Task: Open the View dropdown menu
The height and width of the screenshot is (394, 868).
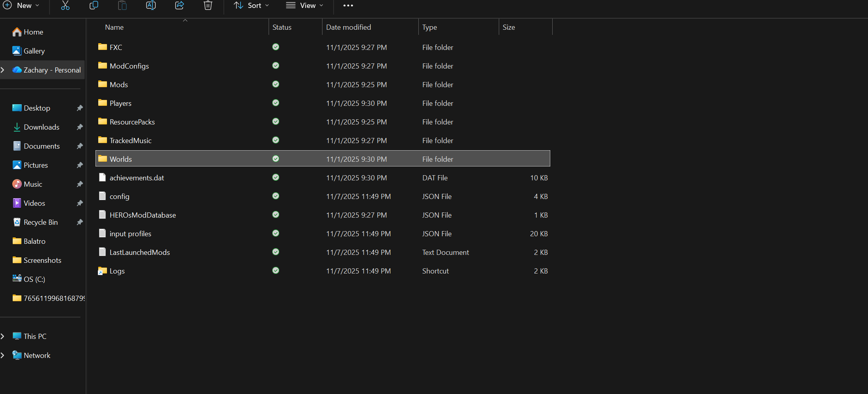Action: pyautogui.click(x=305, y=6)
